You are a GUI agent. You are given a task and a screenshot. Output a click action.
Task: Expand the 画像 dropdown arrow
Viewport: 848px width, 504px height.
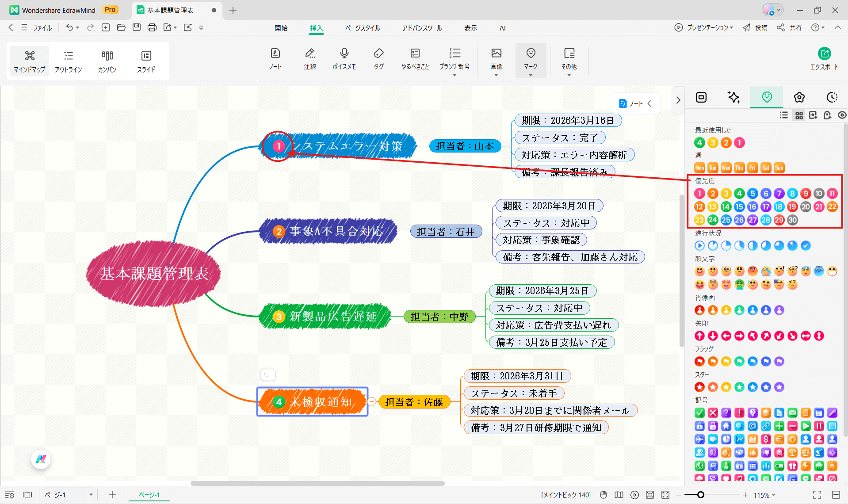(x=496, y=74)
